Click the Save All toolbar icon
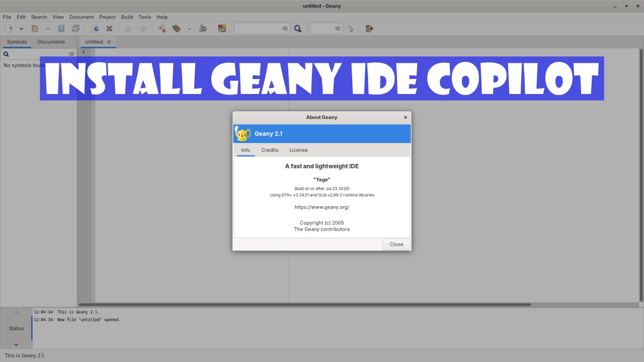The image size is (644, 362). click(x=75, y=29)
